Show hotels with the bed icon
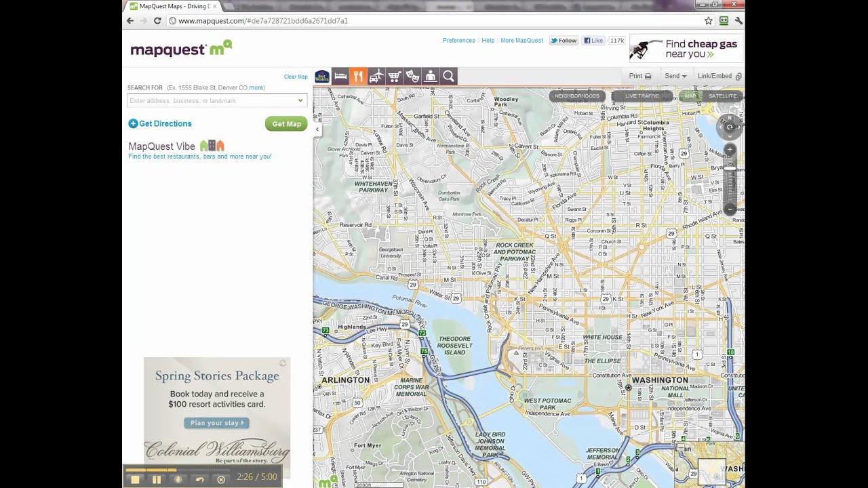This screenshot has width=868, height=488. (340, 77)
